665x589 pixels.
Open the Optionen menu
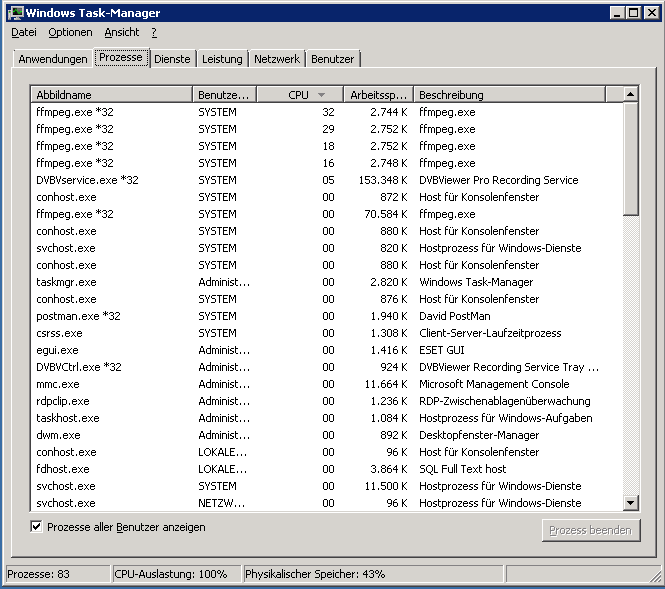70,32
